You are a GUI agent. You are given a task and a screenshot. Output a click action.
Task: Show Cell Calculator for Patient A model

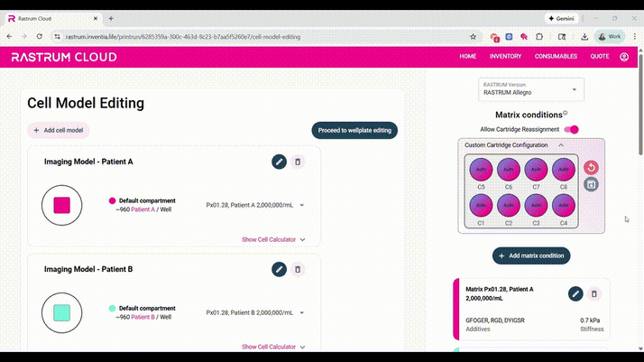(273, 239)
